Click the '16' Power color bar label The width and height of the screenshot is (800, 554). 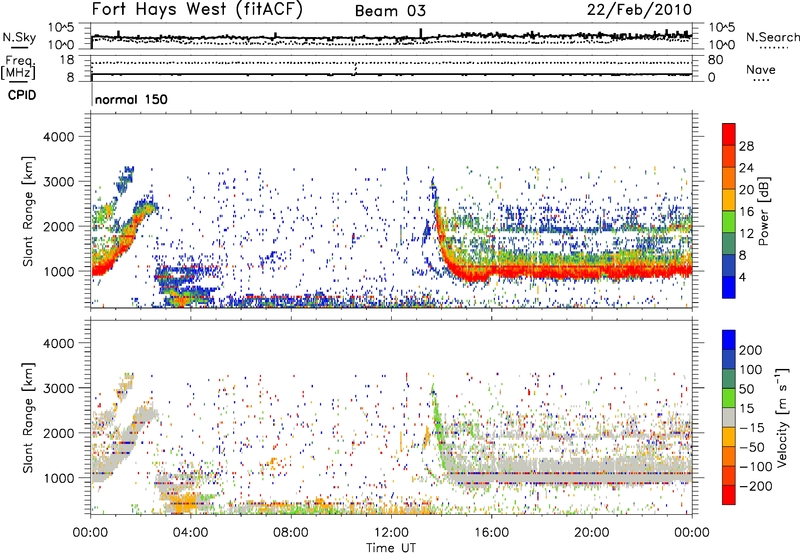746,212
